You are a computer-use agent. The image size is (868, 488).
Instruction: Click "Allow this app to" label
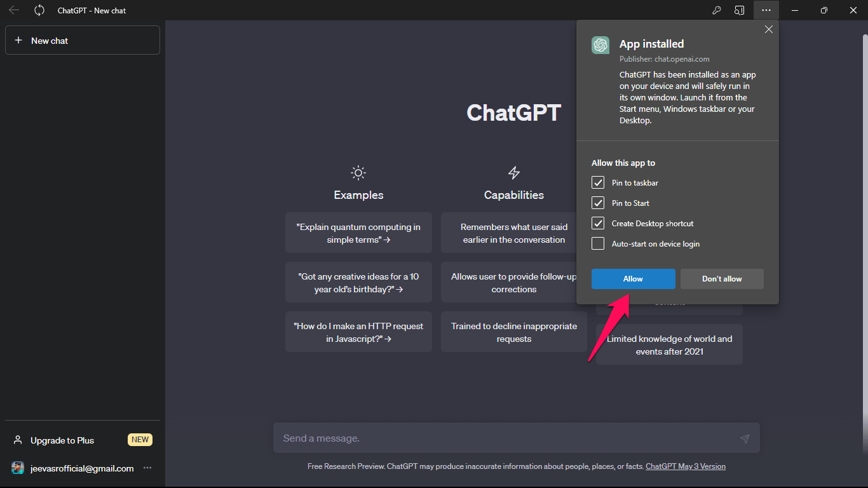click(x=623, y=163)
